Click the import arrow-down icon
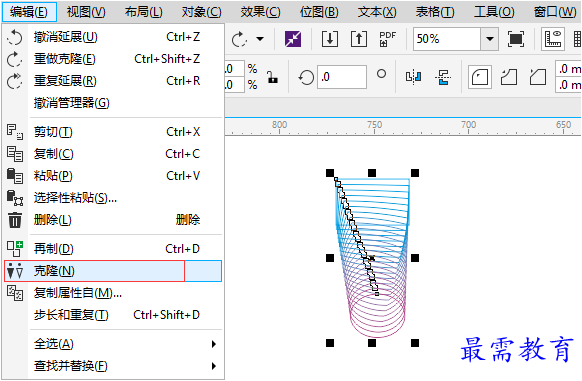The width and height of the screenshot is (582, 381). (x=330, y=39)
